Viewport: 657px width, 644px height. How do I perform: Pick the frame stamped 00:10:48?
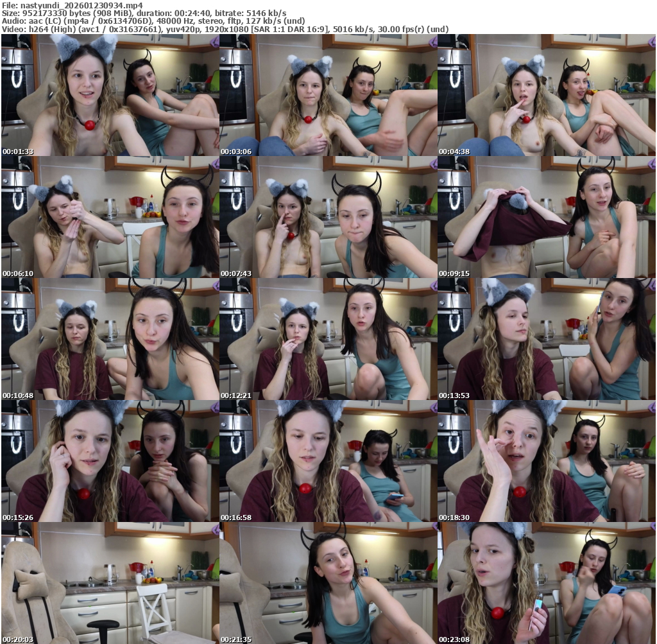tap(110, 339)
